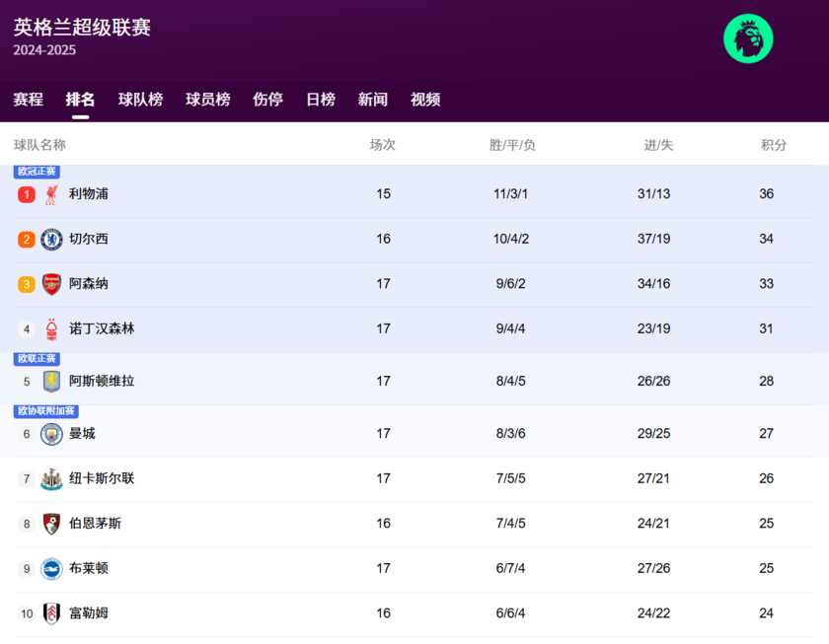
Task: Click the Chelsea club crest
Action: (49, 239)
